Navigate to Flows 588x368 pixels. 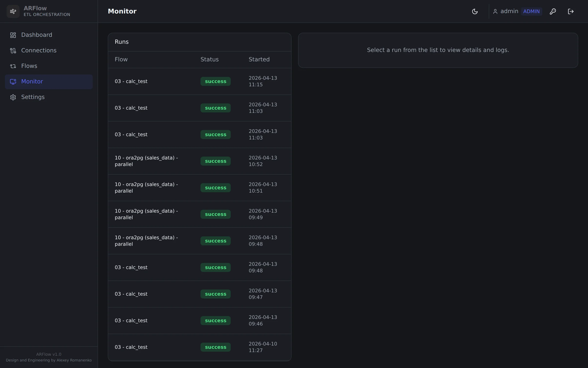(x=49, y=66)
